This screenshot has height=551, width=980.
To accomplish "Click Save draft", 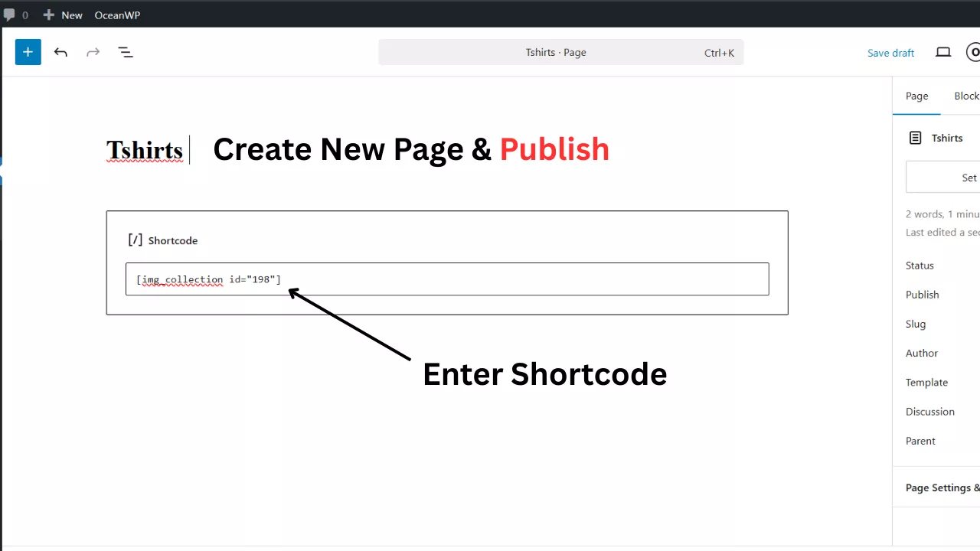I will (890, 53).
